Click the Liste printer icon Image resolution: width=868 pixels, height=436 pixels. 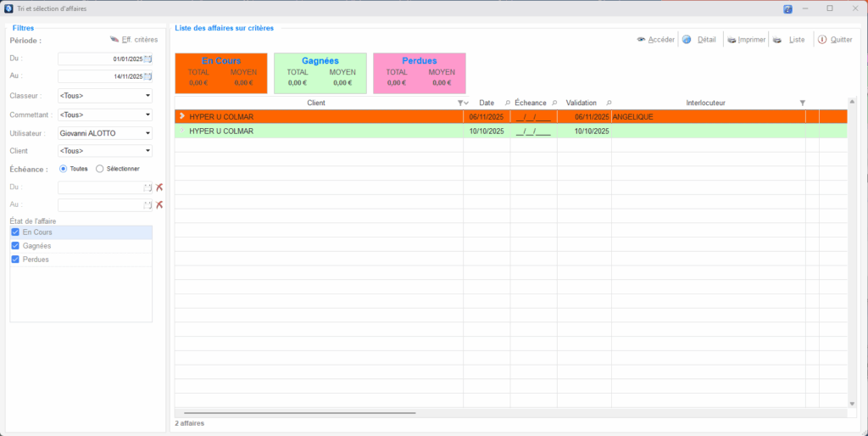[777, 40]
